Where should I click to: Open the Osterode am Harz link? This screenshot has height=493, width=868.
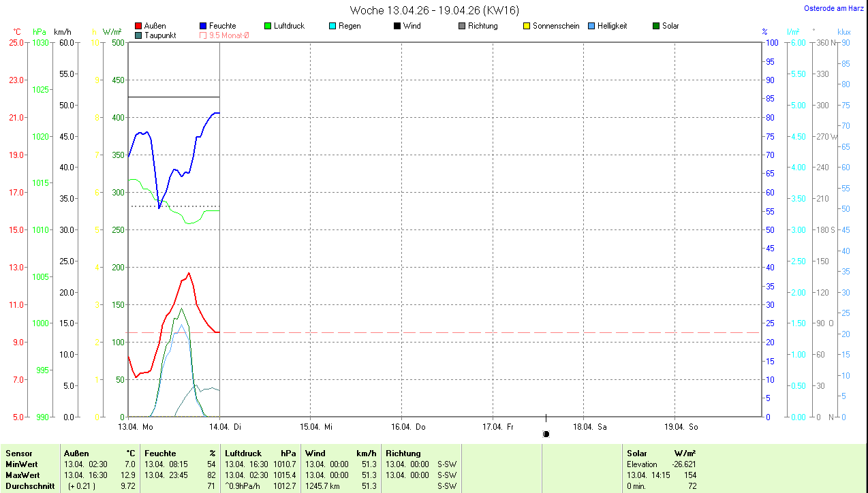[833, 8]
